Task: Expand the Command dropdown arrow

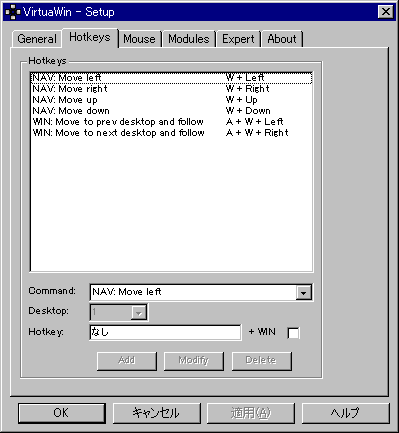Action: tap(303, 293)
